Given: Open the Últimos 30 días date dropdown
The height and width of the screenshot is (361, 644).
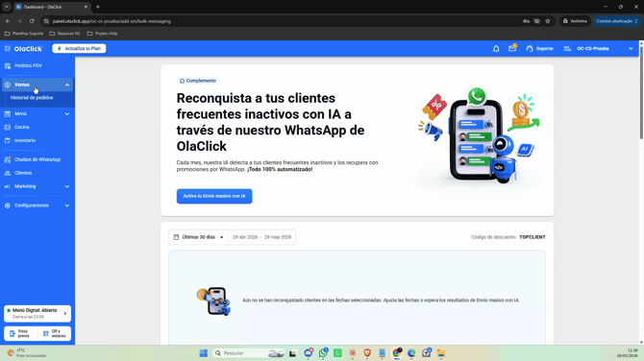Looking at the screenshot, I should pyautogui.click(x=198, y=237).
